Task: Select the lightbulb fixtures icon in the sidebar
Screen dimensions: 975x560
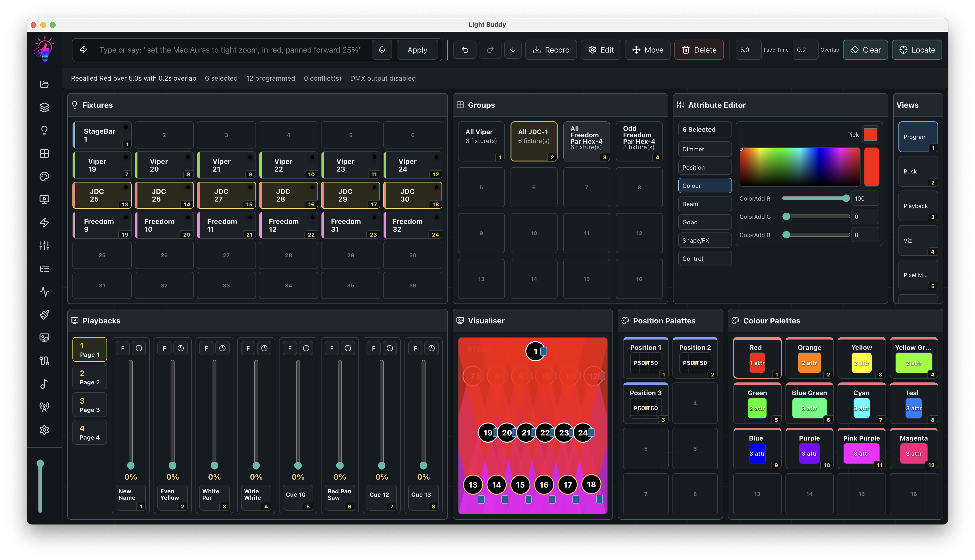Action: (x=44, y=130)
